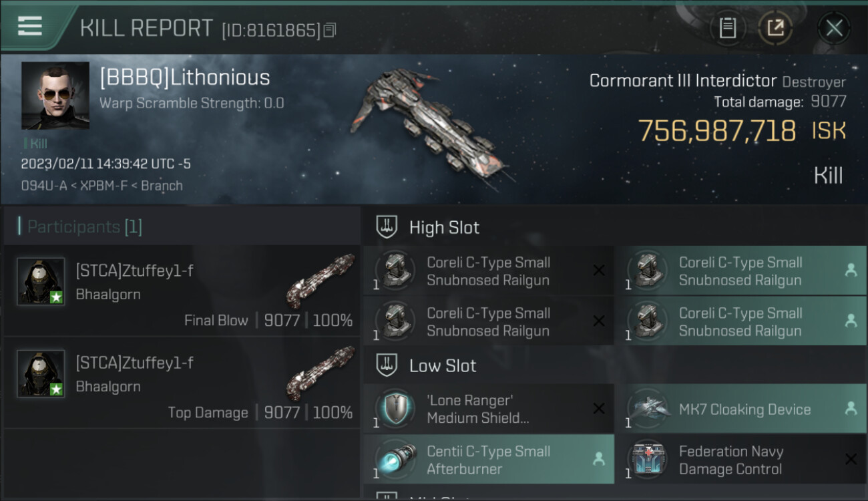Image resolution: width=868 pixels, height=501 pixels.
Task: Click the [BBBQ]Lithonious pilot name
Action: coord(185,77)
